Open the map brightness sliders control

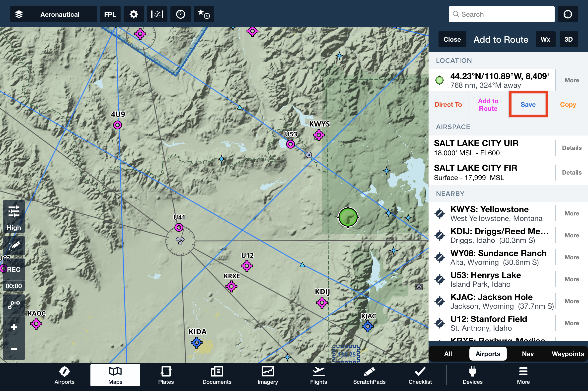point(14,211)
